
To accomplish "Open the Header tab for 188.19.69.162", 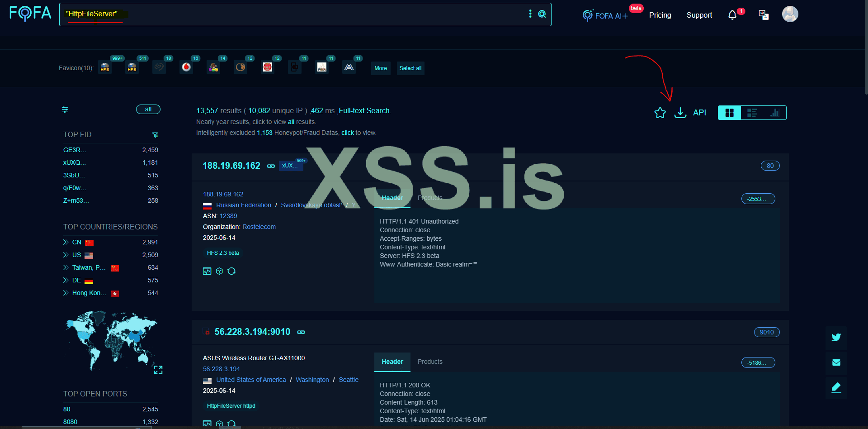I will click(392, 198).
